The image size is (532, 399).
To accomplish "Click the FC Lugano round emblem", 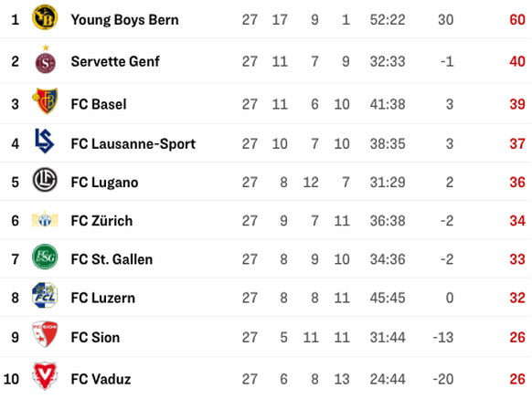I will [x=45, y=180].
